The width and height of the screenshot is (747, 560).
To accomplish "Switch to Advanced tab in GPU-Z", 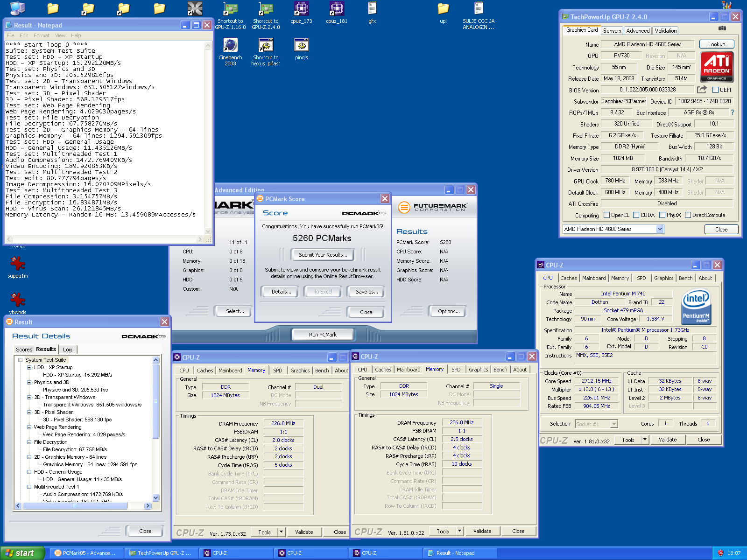I will (x=638, y=31).
